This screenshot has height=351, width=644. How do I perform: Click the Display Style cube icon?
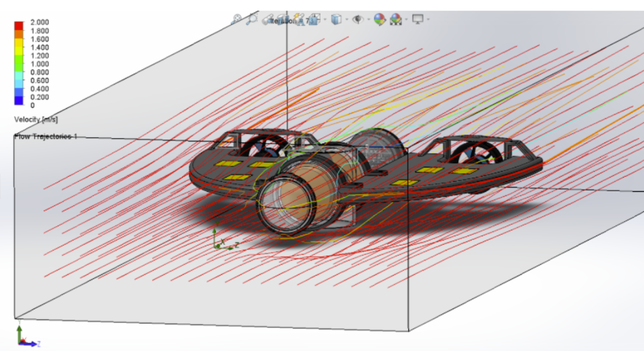click(337, 20)
